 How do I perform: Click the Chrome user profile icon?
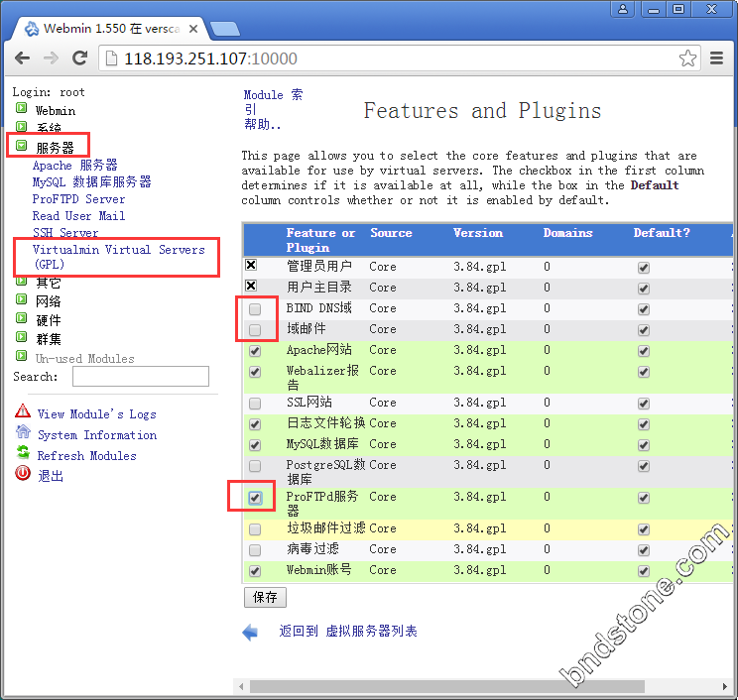tap(623, 9)
